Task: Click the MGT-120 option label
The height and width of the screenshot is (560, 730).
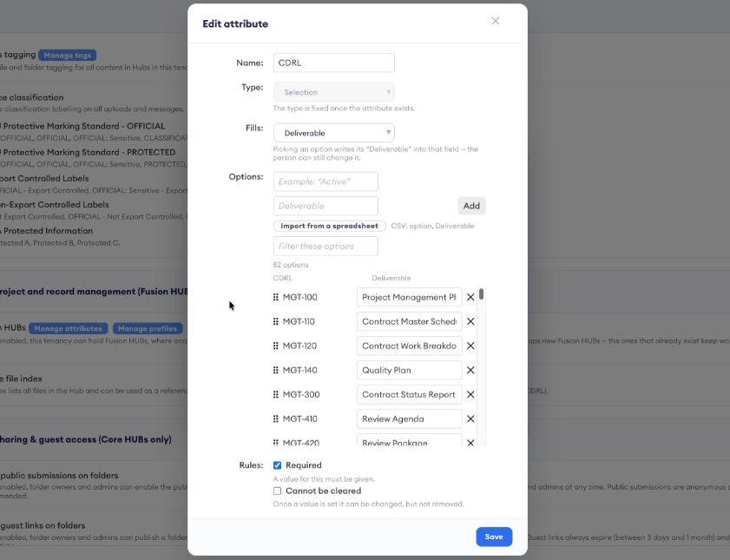Action: pyautogui.click(x=299, y=346)
